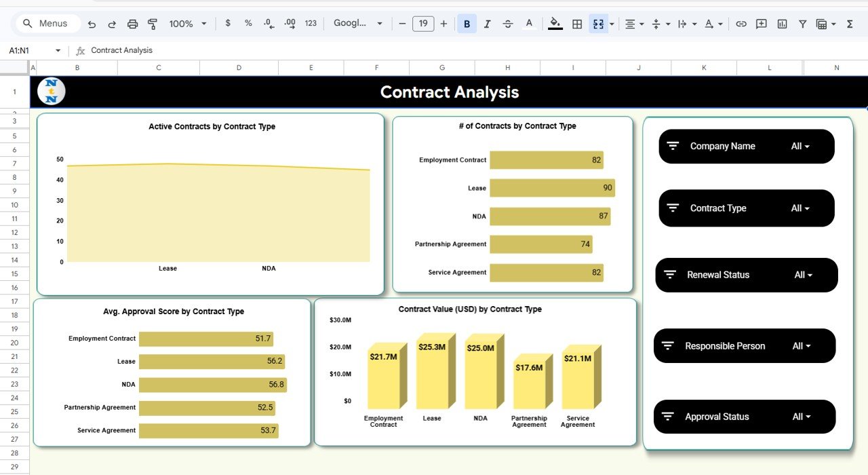Toggle italic formatting

pos(487,22)
